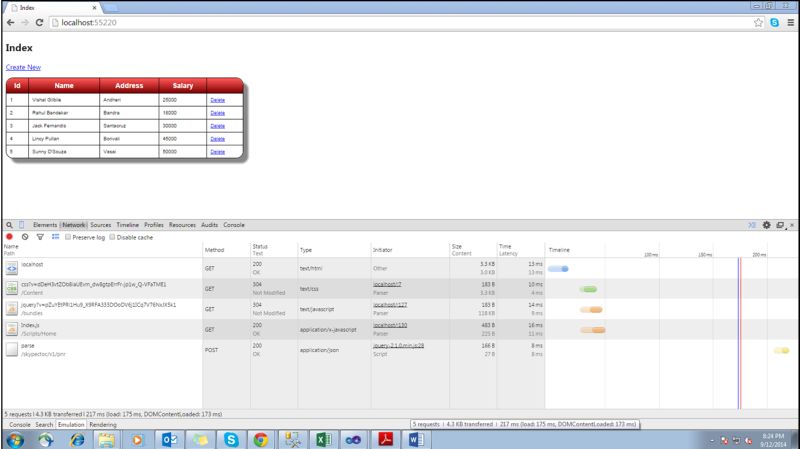Select the jquery request script icon
The width and height of the screenshot is (800, 449).
click(11, 309)
